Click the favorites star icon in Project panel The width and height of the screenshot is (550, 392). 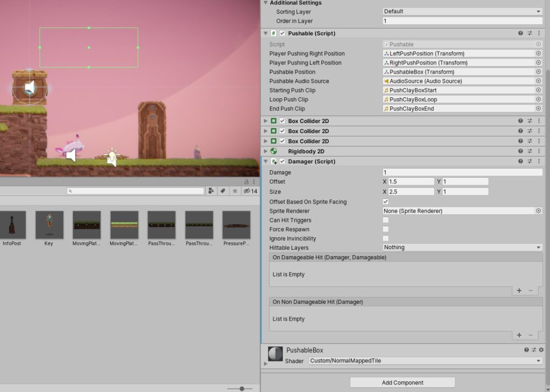235,191
